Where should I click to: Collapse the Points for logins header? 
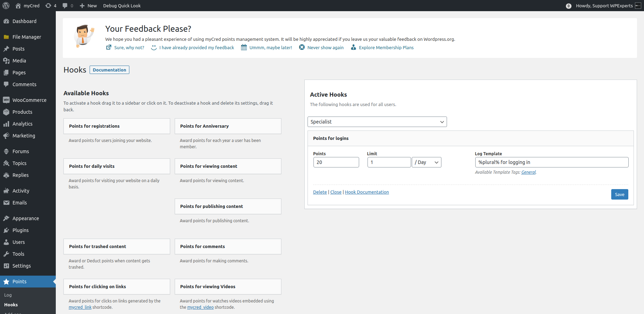click(470, 139)
